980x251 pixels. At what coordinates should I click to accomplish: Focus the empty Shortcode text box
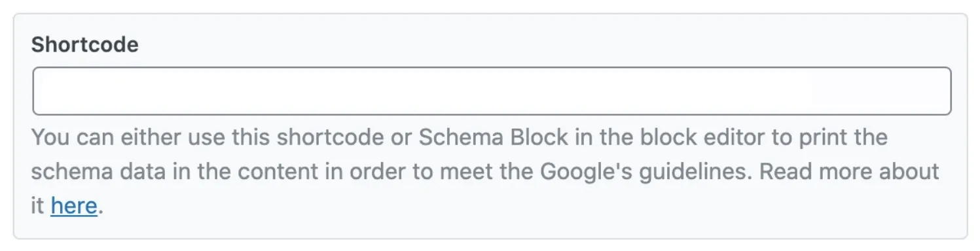[x=492, y=91]
